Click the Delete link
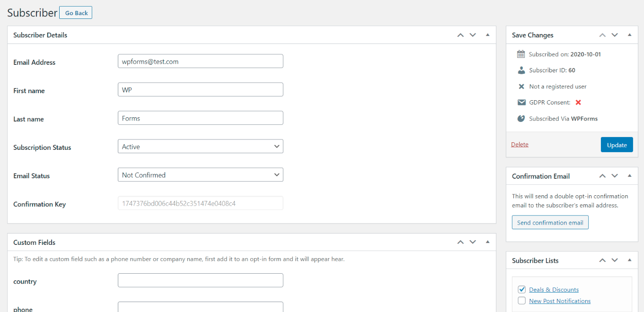Viewport: 644px width, 312px height. click(520, 145)
